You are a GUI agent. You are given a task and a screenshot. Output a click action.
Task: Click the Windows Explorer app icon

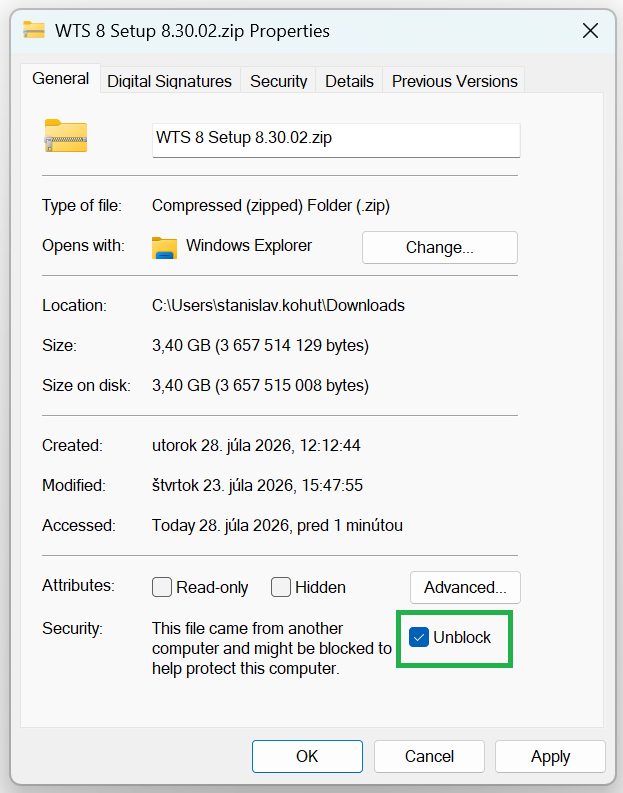(164, 248)
